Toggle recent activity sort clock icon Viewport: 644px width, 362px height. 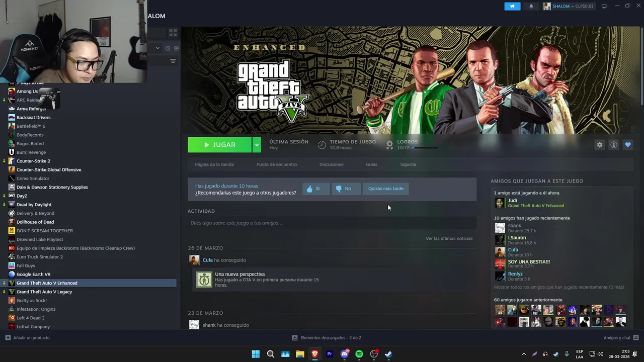(x=167, y=48)
